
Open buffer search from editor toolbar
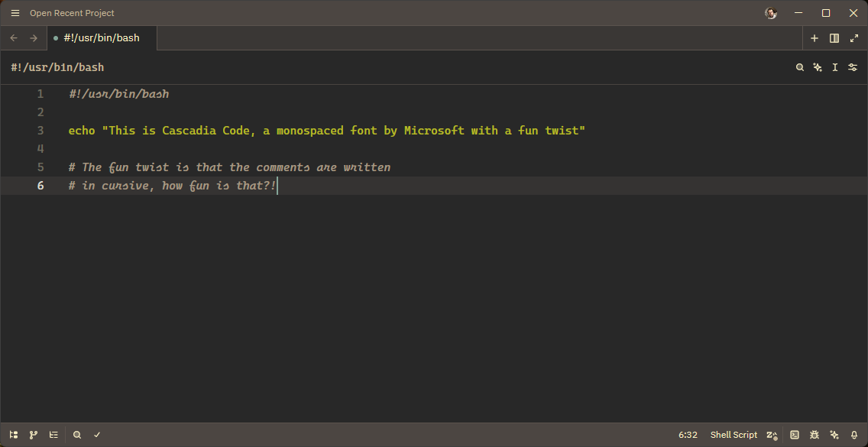coord(800,67)
